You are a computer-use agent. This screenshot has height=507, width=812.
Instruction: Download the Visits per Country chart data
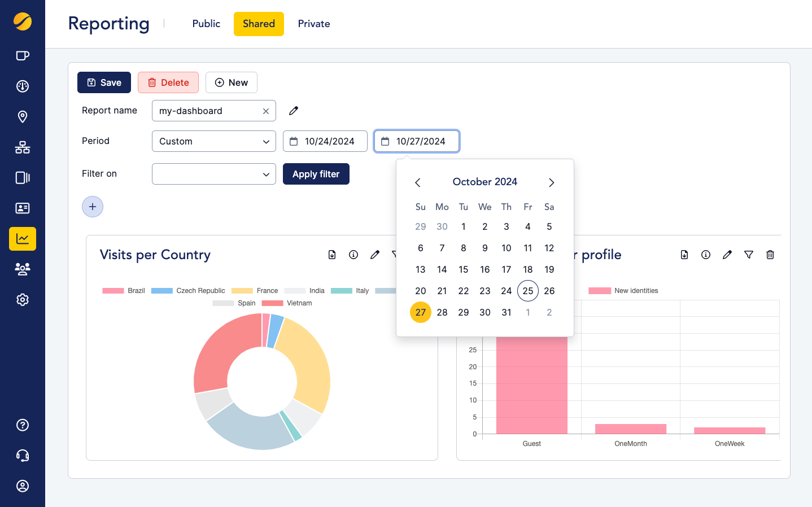click(x=332, y=255)
